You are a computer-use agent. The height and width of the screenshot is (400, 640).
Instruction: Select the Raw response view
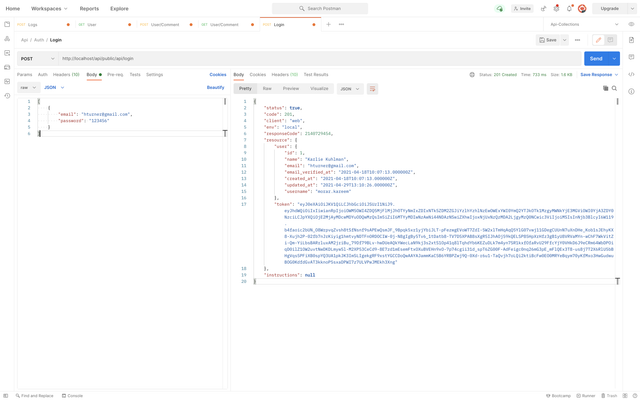point(267,89)
